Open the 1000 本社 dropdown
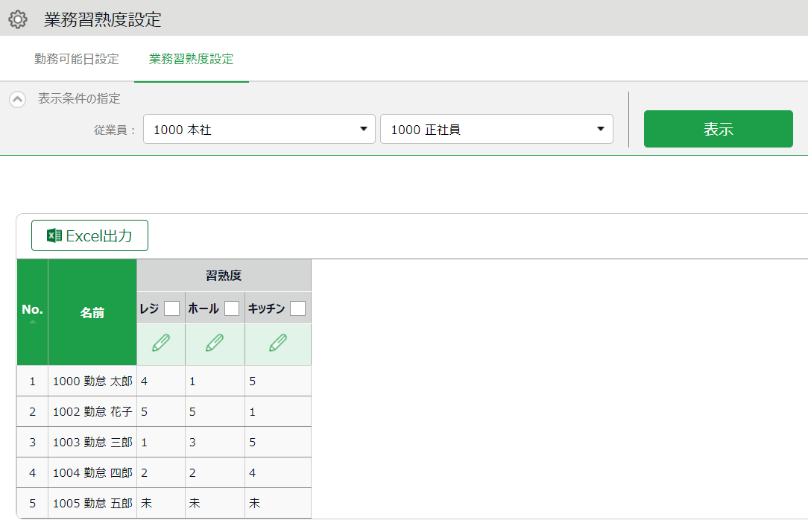This screenshot has width=808, height=532. (259, 129)
